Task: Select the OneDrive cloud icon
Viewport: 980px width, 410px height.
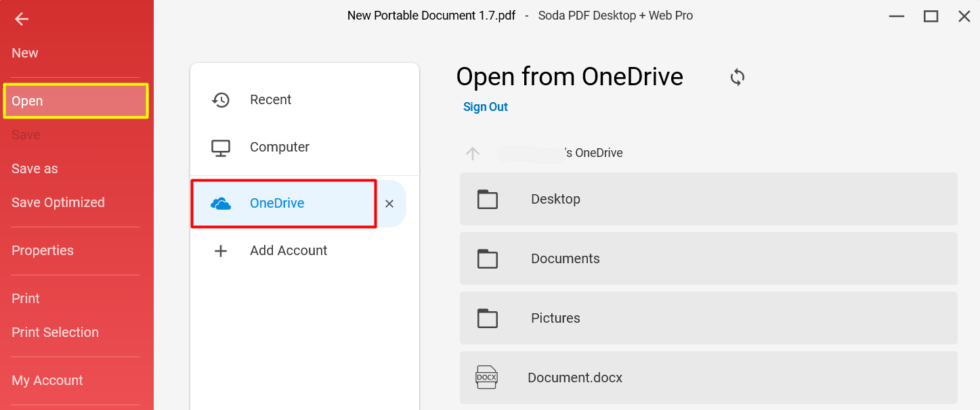Action: [221, 203]
